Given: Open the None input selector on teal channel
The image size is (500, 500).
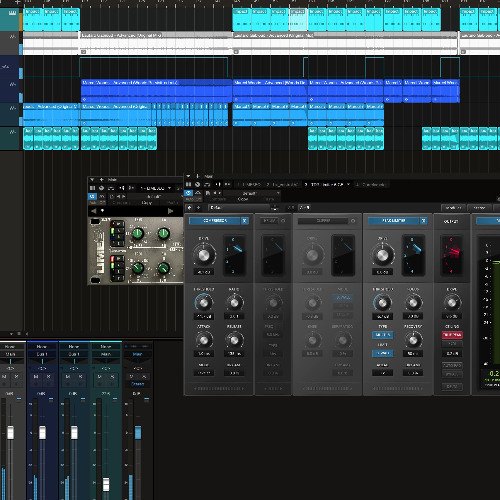Looking at the screenshot, I should [x=106, y=347].
